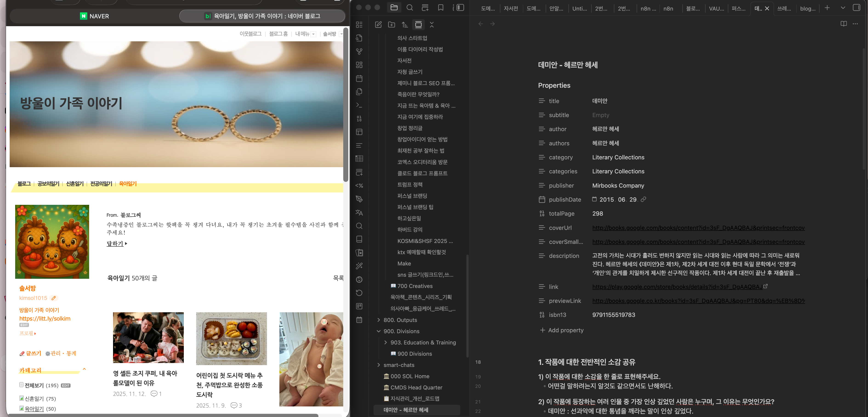Open graph view from the left ribbon
Viewport: 868px width, 417px height.
click(x=359, y=51)
